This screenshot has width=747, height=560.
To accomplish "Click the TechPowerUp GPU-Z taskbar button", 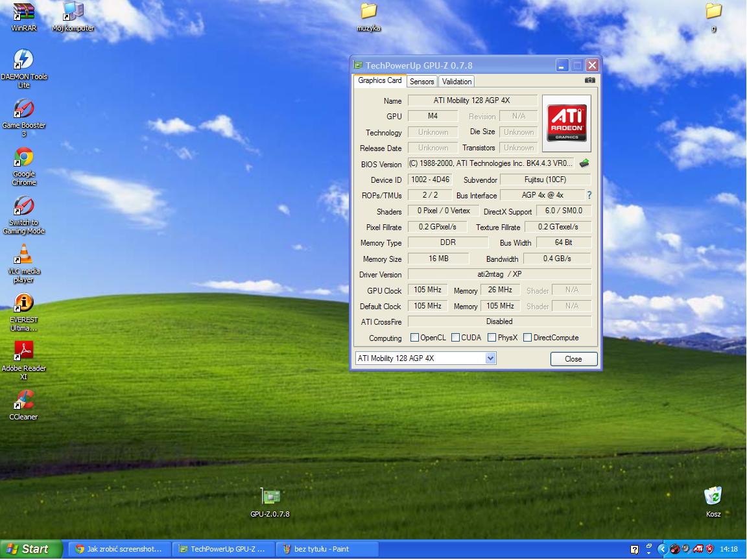I will pyautogui.click(x=224, y=549).
